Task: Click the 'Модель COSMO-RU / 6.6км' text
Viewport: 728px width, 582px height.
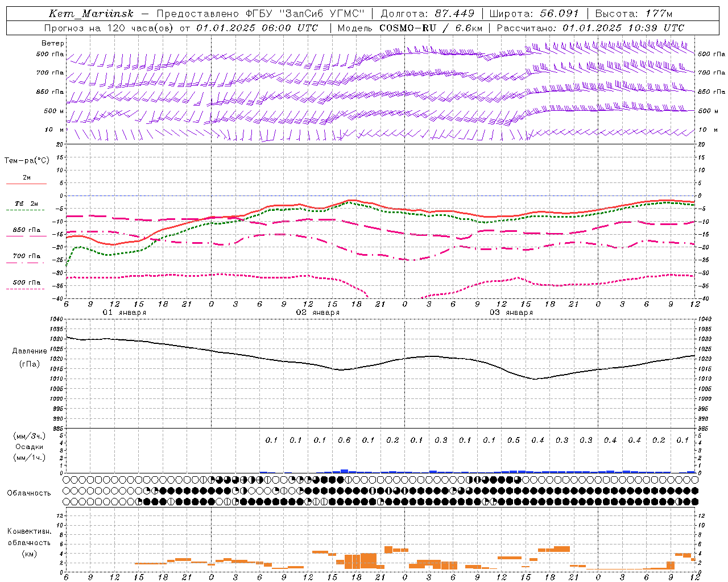Action: click(x=409, y=28)
